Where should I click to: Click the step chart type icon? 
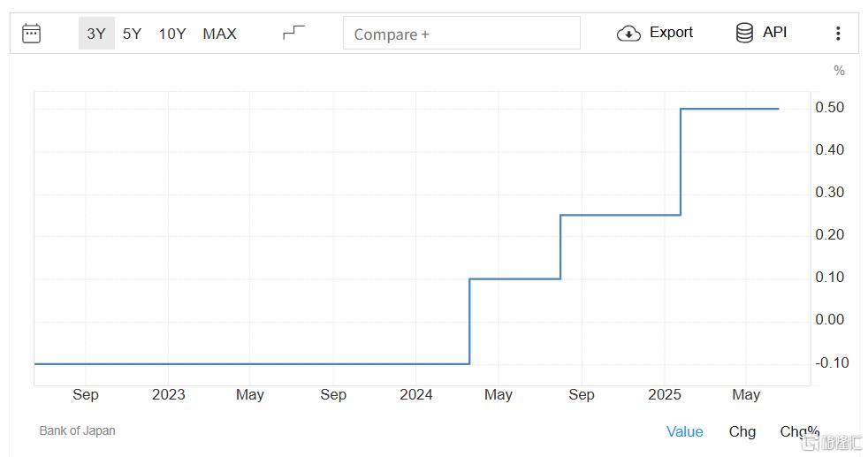[293, 33]
